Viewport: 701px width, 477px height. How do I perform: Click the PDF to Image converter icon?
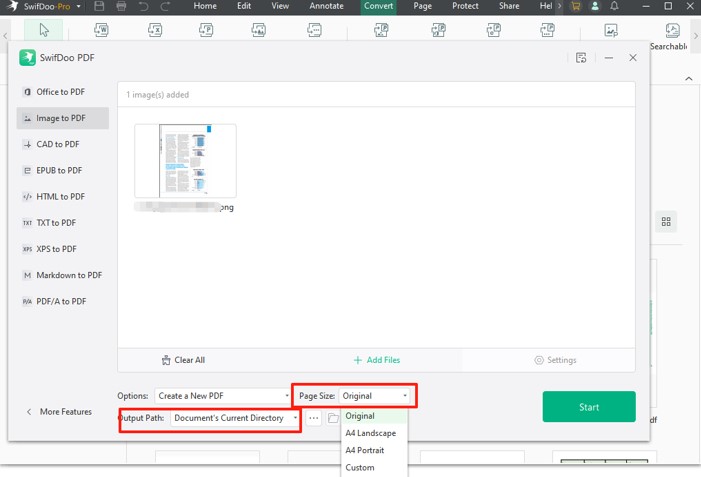[258, 30]
